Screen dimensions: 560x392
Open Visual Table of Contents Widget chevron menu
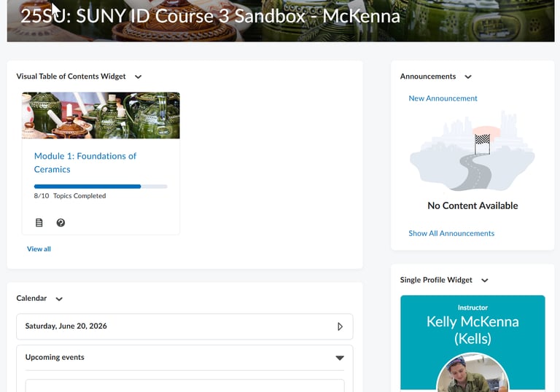[x=139, y=77]
